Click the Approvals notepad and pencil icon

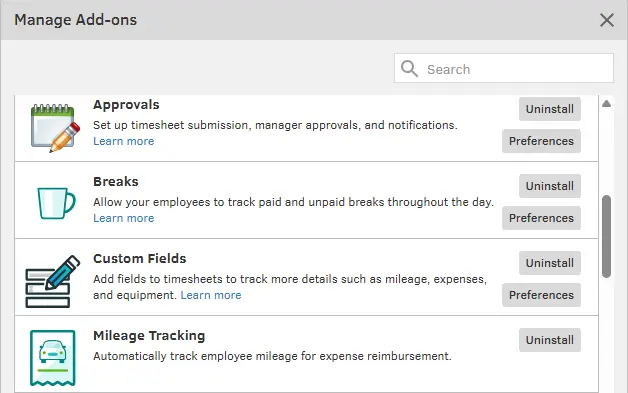(x=55, y=128)
